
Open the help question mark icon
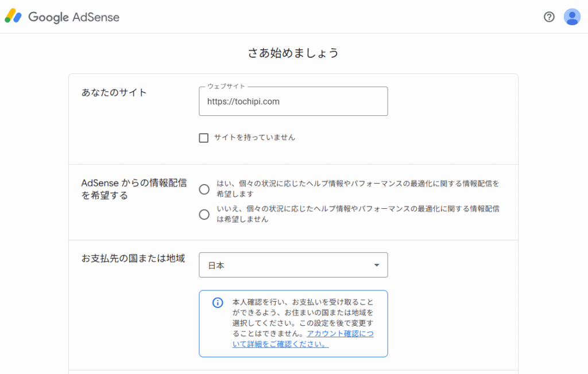549,17
